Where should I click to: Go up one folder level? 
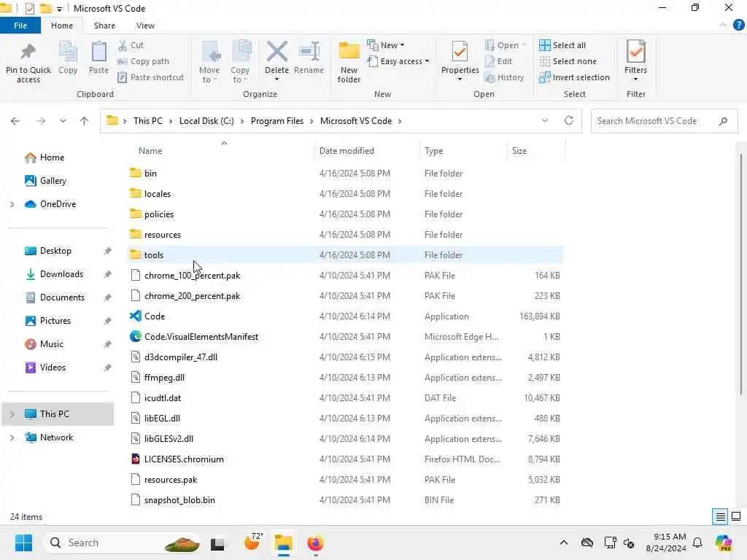tap(85, 121)
